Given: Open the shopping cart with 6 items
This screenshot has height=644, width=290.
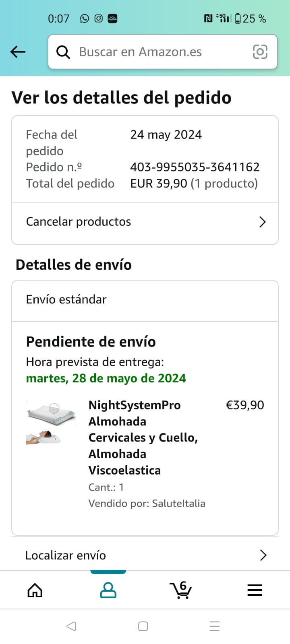Looking at the screenshot, I should click(181, 590).
